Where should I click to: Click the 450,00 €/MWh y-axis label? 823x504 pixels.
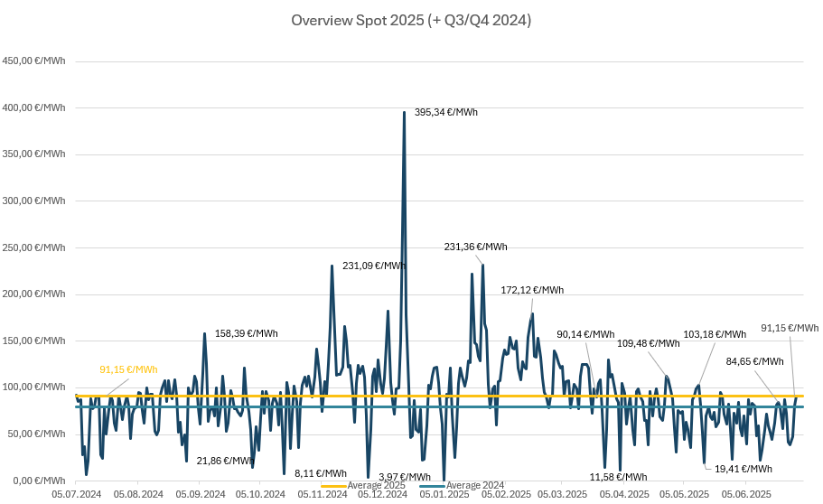(x=34, y=61)
